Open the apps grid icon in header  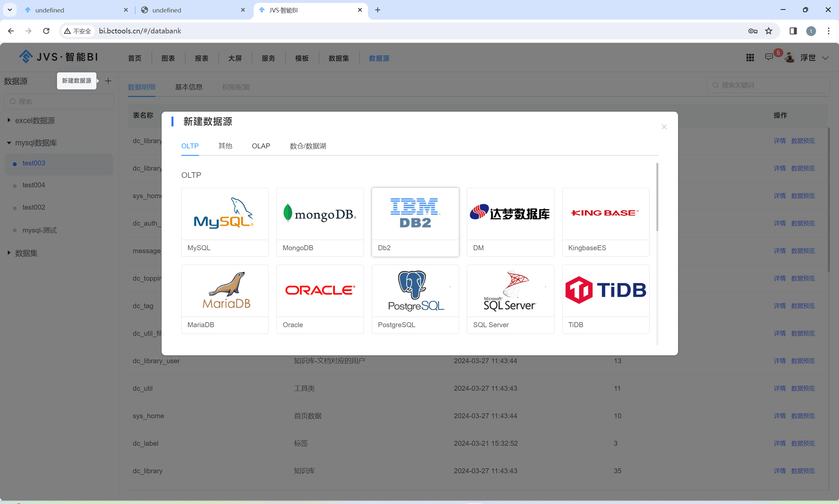pyautogui.click(x=750, y=58)
